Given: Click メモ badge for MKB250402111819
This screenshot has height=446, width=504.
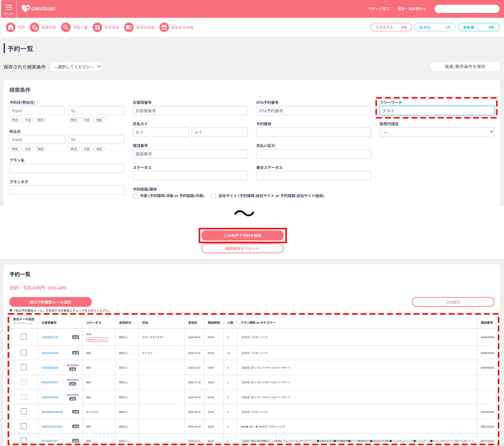Looking at the screenshot, I should [76, 427].
